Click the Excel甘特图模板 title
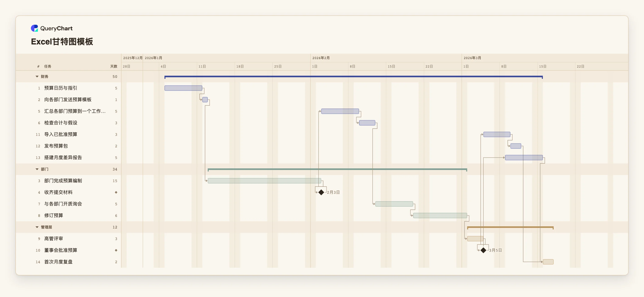The image size is (644, 297). pos(62,42)
